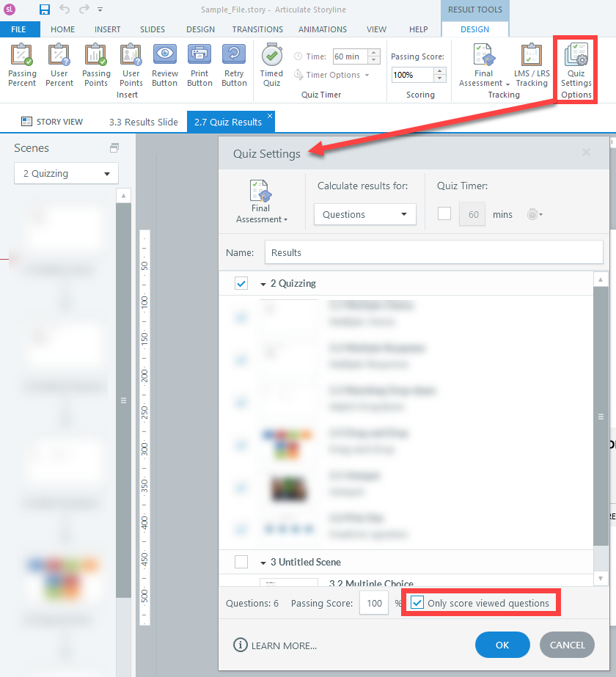Insert User Points reference
This screenshot has height=677, width=616.
pyautogui.click(x=131, y=65)
